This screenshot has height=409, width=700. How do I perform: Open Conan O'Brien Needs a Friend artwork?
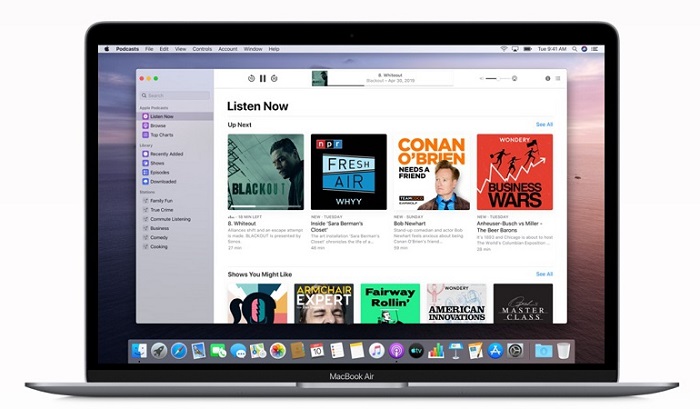coord(432,172)
